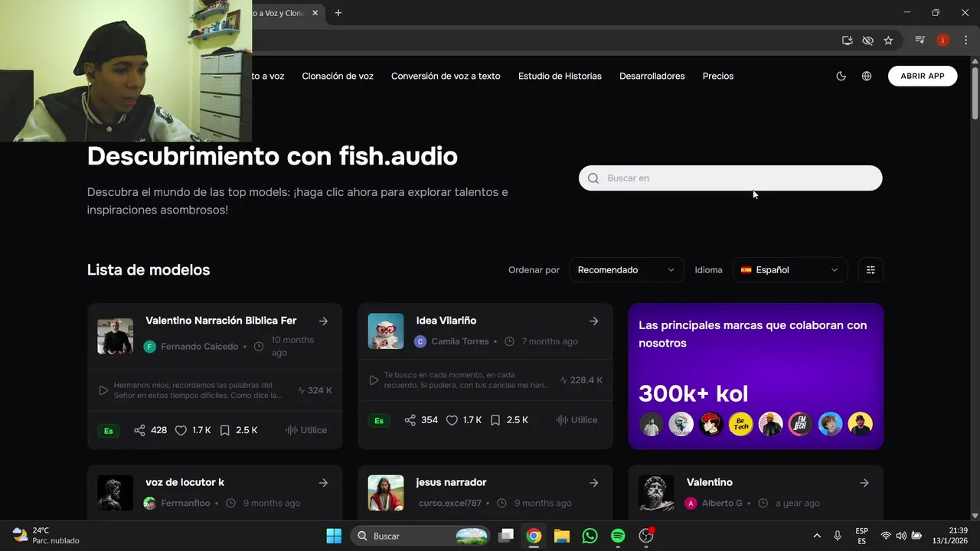
Task: Bookmark the Valentino Narración Biblica model
Action: [x=224, y=430]
